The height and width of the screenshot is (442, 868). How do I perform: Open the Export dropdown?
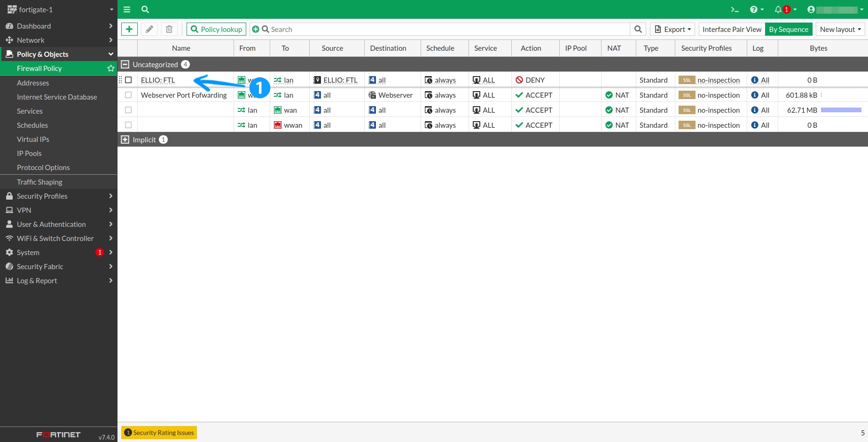point(673,29)
